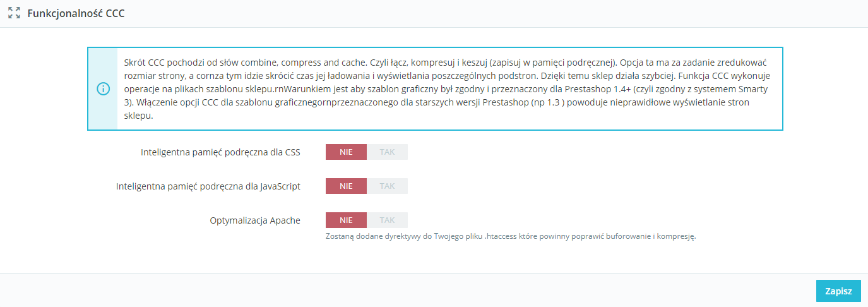The width and height of the screenshot is (868, 307).
Task: Click the 'Funkcjonalność CCC' panel title
Action: coord(76,13)
